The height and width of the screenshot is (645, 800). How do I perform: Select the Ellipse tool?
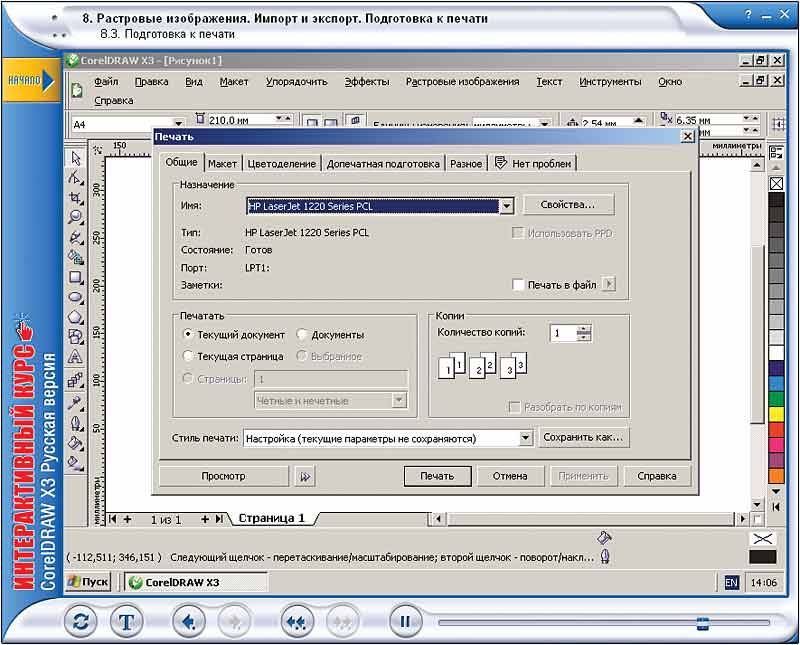(x=76, y=297)
